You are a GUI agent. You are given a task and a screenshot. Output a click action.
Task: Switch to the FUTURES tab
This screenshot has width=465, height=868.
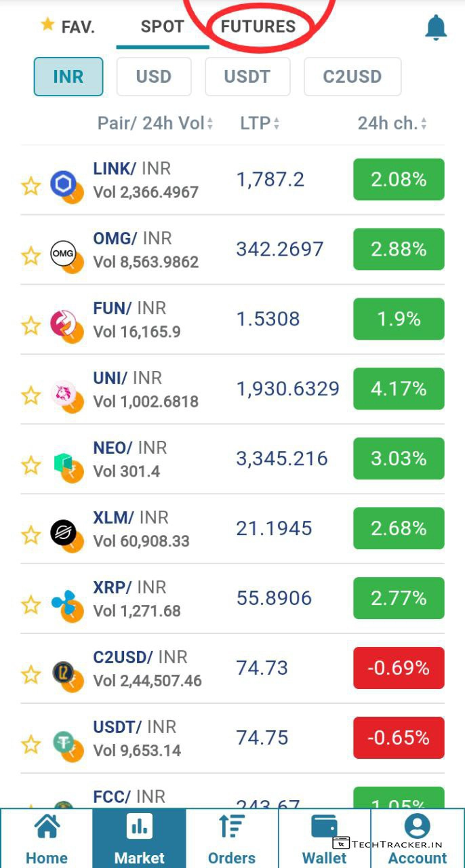pos(258,27)
